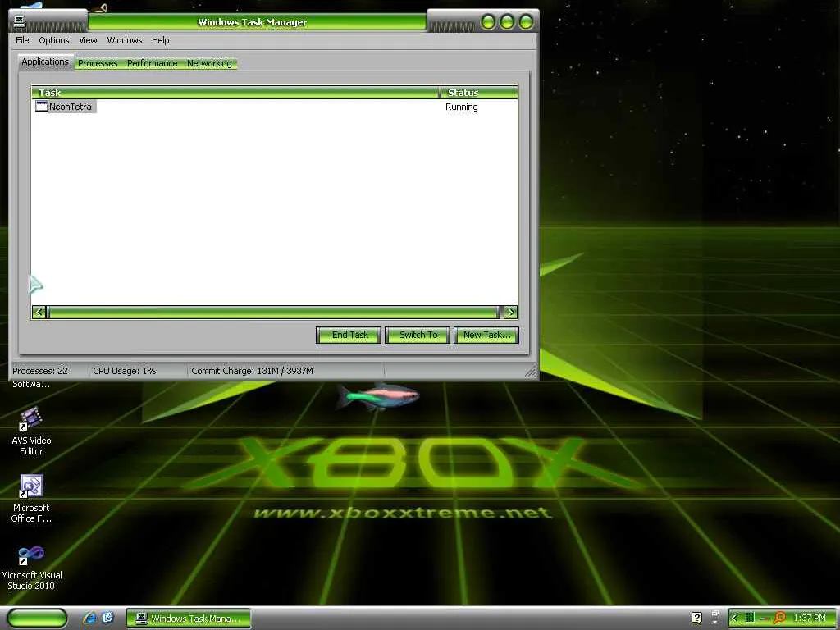Expand hidden system tray icons arrow
Image resolution: width=840 pixels, height=630 pixels.
(735, 618)
